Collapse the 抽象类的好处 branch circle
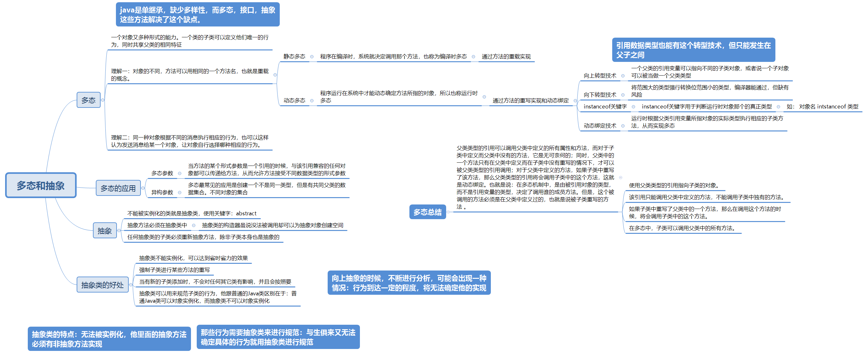 (131, 285)
